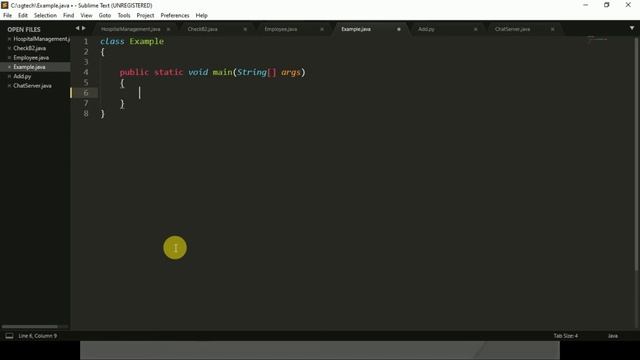The width and height of the screenshot is (640, 360).
Task: Minimize the Sublime Text window
Action: click(x=586, y=5)
